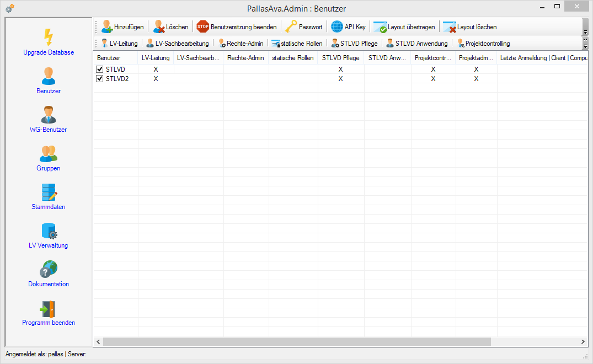
Task: Sort by the Rechte-Admin column header
Action: pos(246,58)
